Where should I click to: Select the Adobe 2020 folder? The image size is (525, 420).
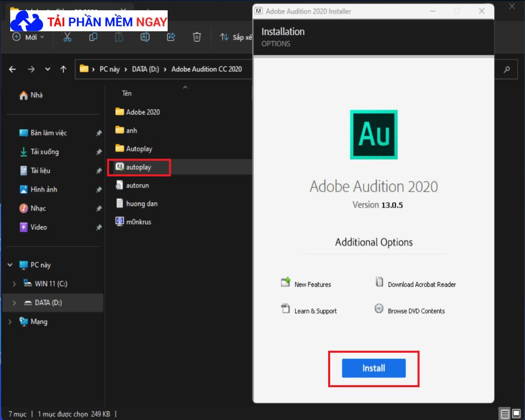(137, 112)
